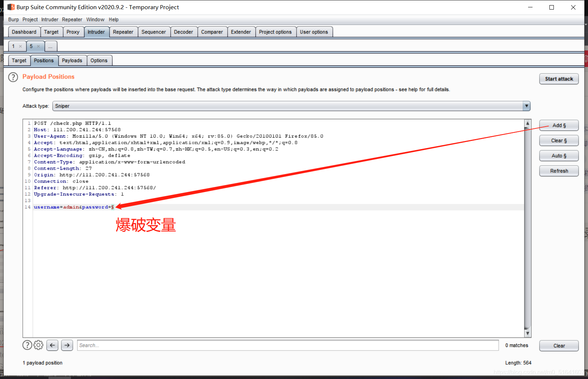Click the Host header line
588x379 pixels.
(x=77, y=130)
